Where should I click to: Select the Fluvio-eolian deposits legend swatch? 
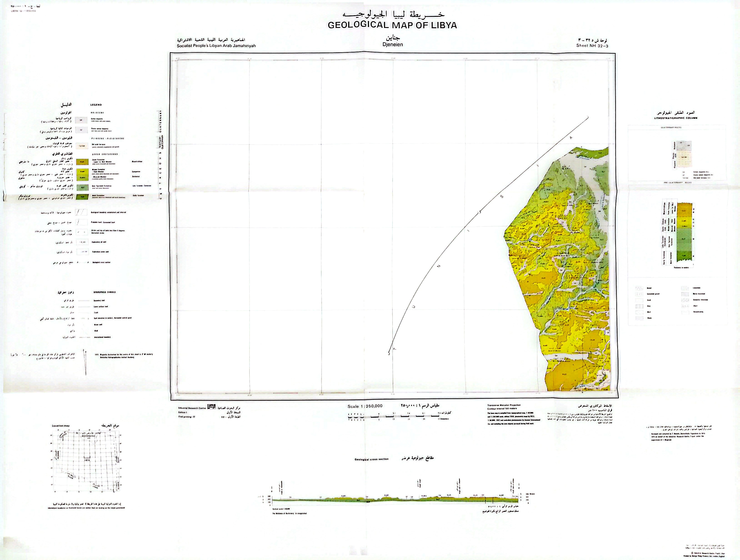tap(81, 130)
